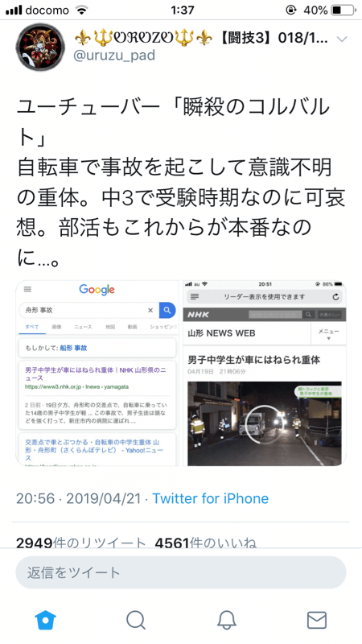Tap the メニュー dropdown in NHK image
Image resolution: width=362 pixels, height=644 pixels.
point(328,333)
